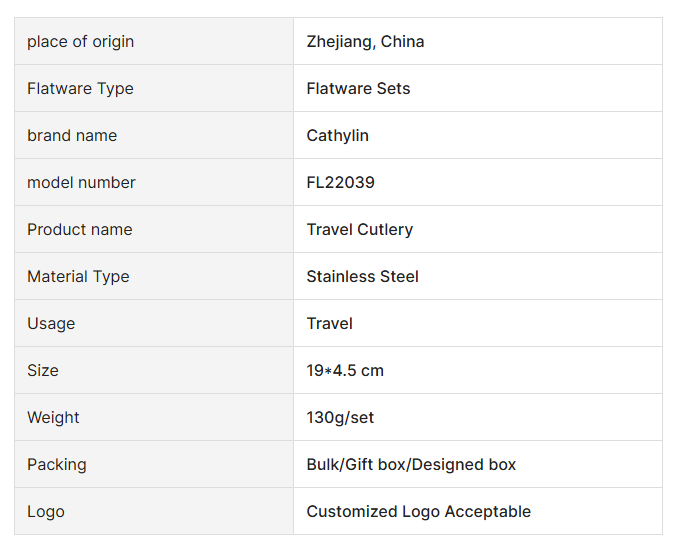Select the size value '19*4.5 cm'
Viewport: 679px width, 549px height.
click(x=345, y=371)
